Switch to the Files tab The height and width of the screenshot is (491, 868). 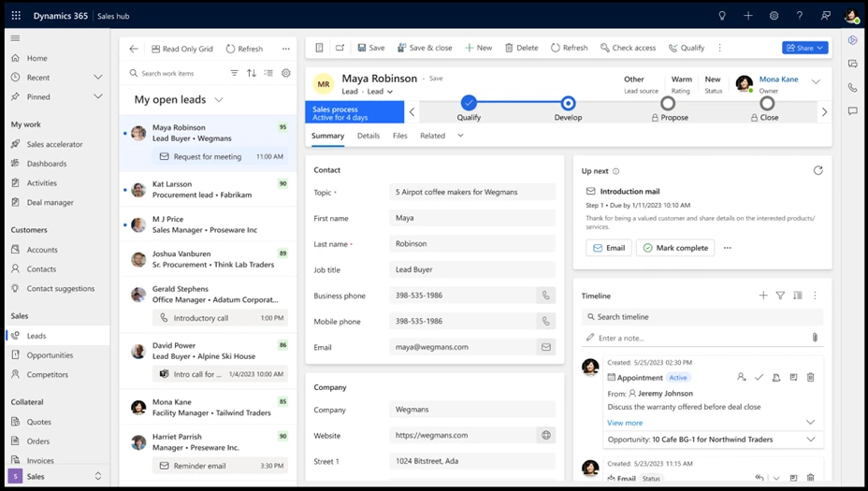click(x=399, y=136)
